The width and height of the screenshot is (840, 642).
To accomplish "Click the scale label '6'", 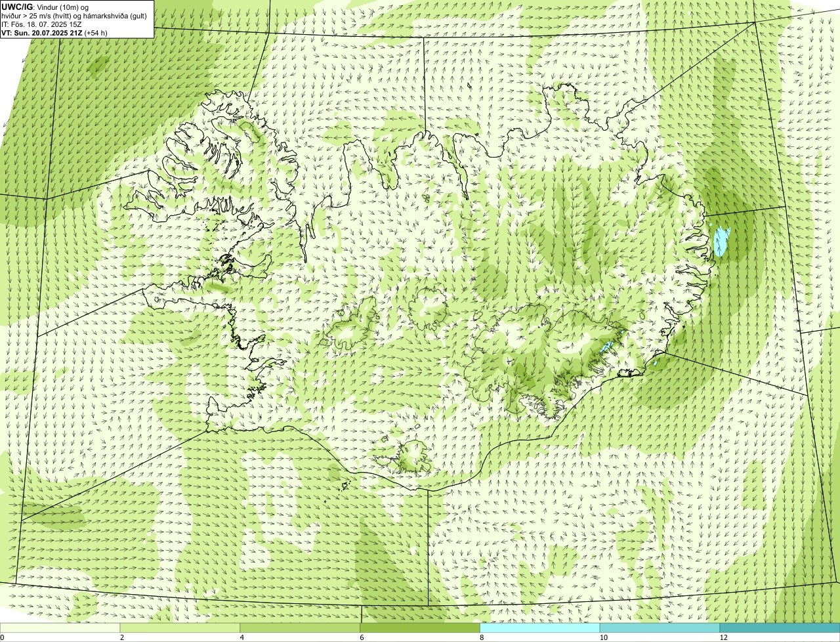I will click(362, 637).
